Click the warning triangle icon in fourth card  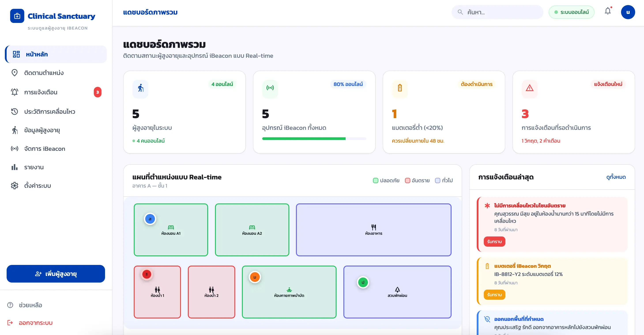coord(529,88)
